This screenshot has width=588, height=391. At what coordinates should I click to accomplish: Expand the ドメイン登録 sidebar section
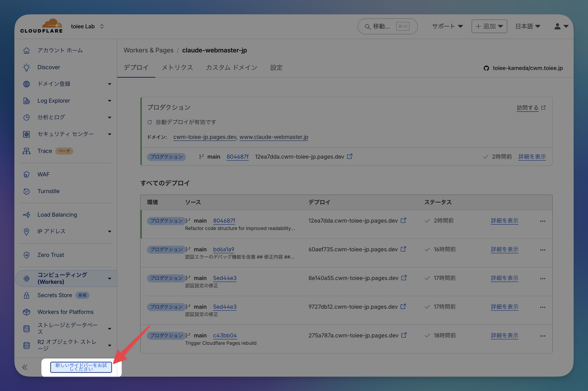point(109,84)
